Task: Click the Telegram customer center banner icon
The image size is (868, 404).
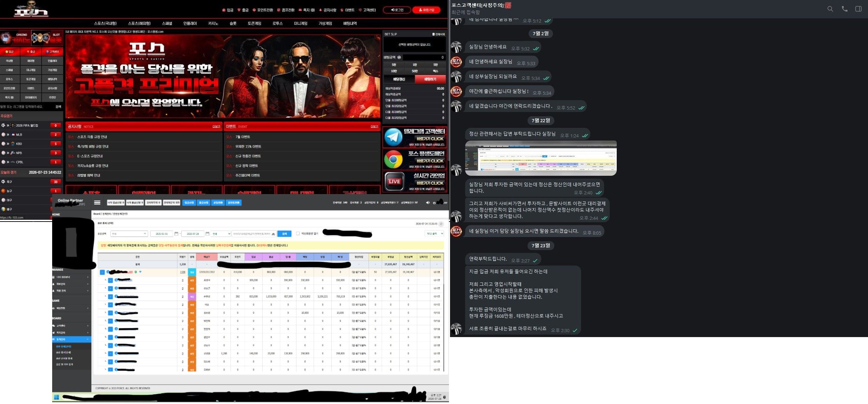Action: pyautogui.click(x=393, y=137)
